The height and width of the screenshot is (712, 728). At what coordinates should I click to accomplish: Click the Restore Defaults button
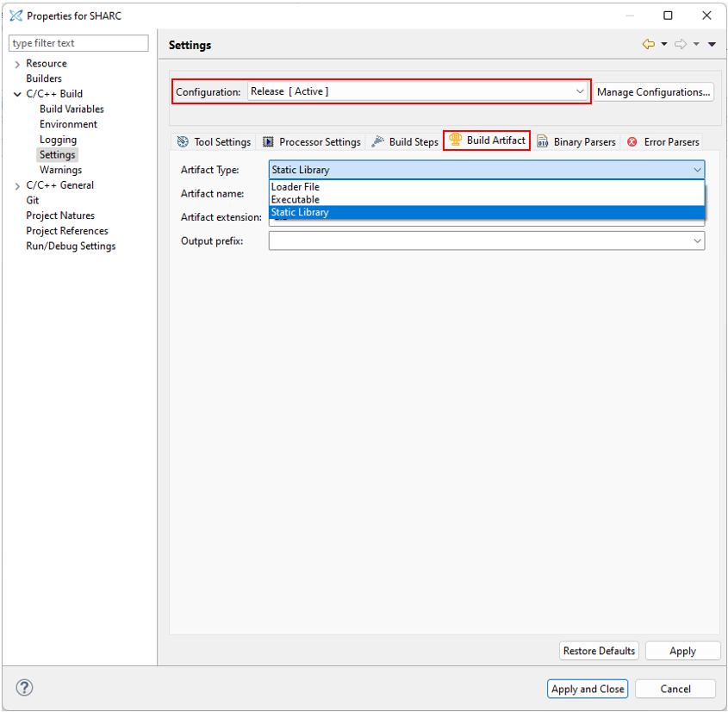click(x=599, y=651)
